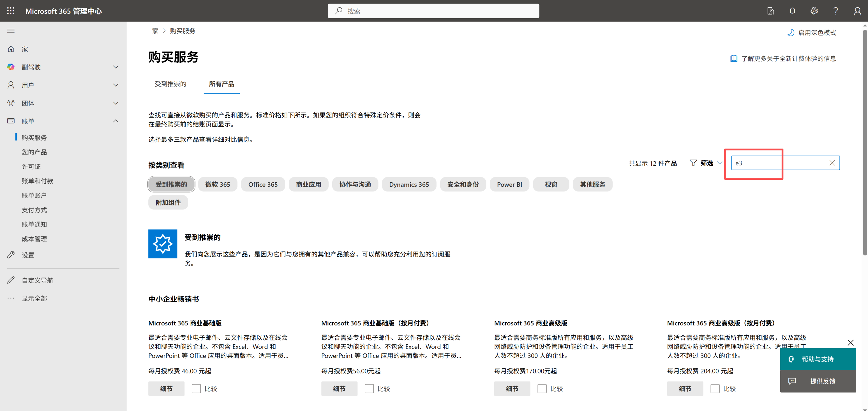Switch to the 所有产品 tab
The width and height of the screenshot is (868, 411).
pos(221,84)
